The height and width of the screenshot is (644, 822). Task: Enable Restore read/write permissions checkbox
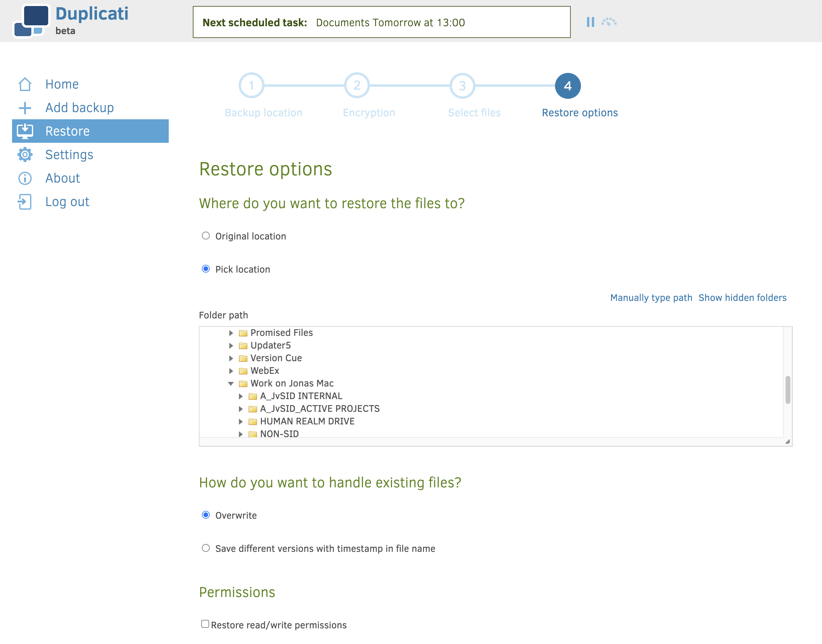point(205,624)
